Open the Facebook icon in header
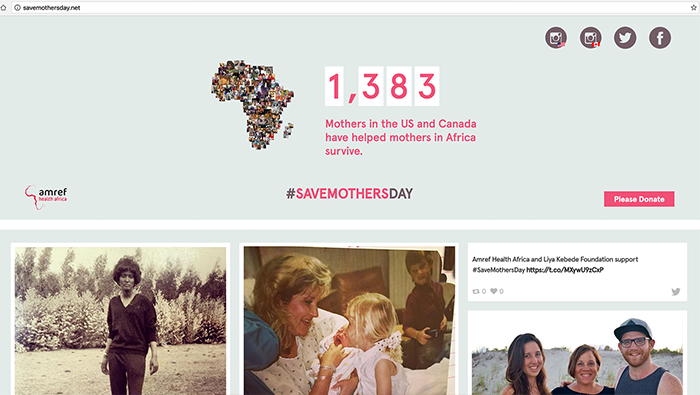Image resolution: width=700 pixels, height=395 pixels. click(660, 38)
